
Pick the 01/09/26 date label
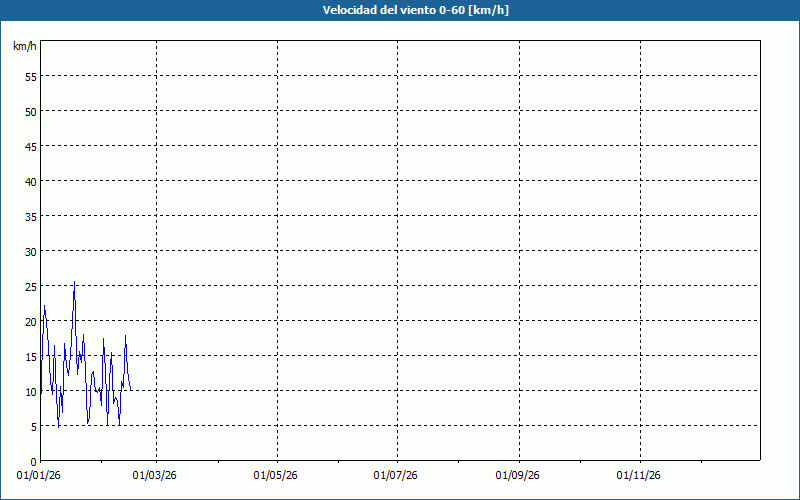click(x=519, y=475)
